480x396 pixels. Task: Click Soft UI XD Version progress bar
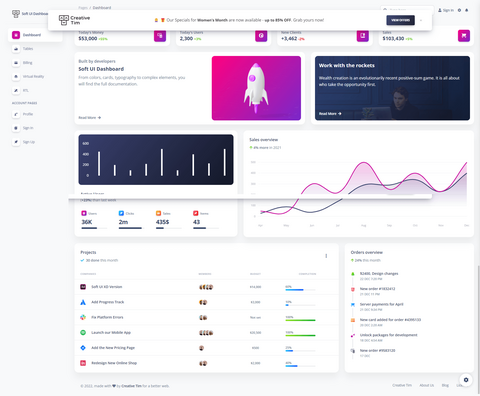tap(300, 290)
